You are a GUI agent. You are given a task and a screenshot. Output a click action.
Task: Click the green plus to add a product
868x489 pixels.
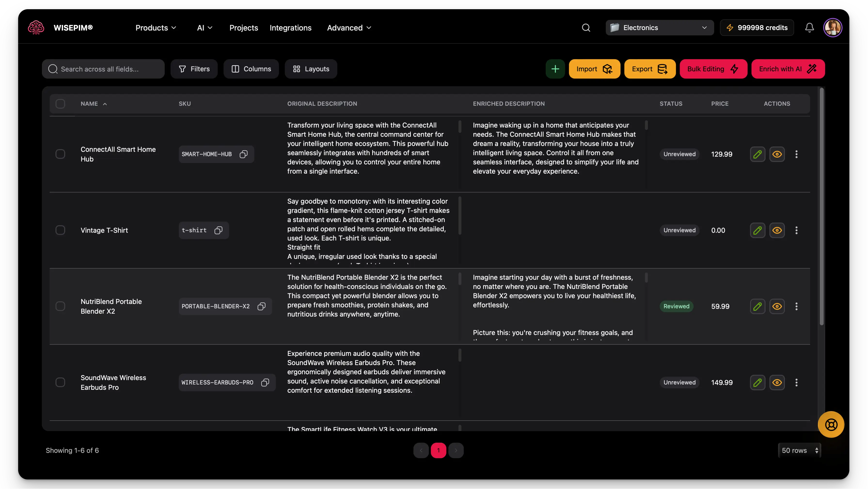tap(555, 69)
